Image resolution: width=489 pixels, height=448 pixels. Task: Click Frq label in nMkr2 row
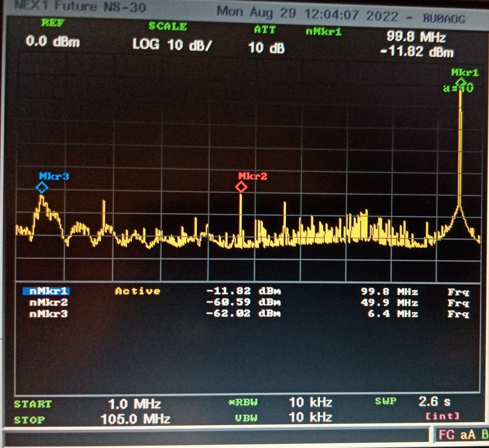click(458, 303)
